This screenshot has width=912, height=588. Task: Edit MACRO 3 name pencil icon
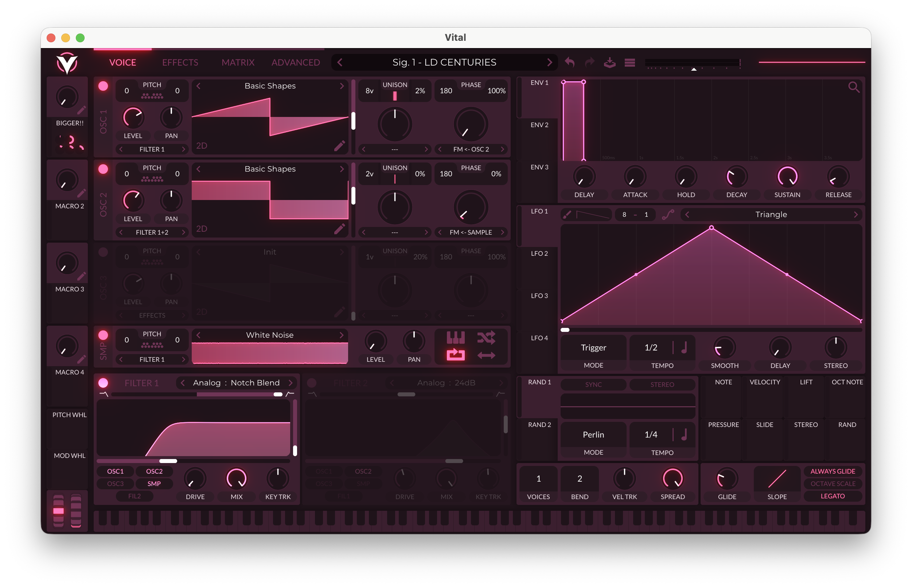pyautogui.click(x=81, y=277)
